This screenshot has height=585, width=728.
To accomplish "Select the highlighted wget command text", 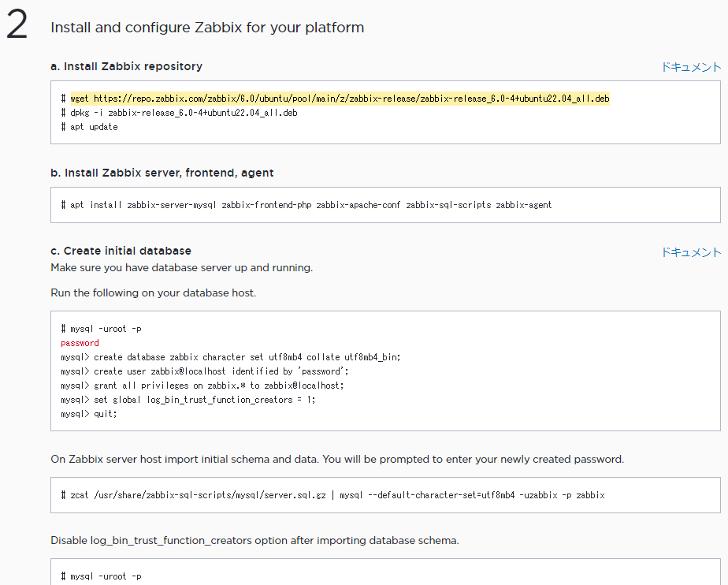I will pos(340,98).
